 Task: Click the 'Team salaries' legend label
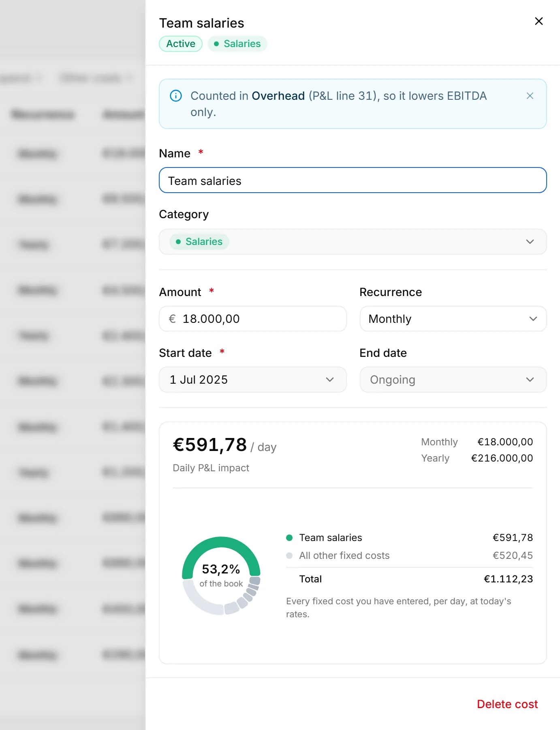tap(331, 538)
